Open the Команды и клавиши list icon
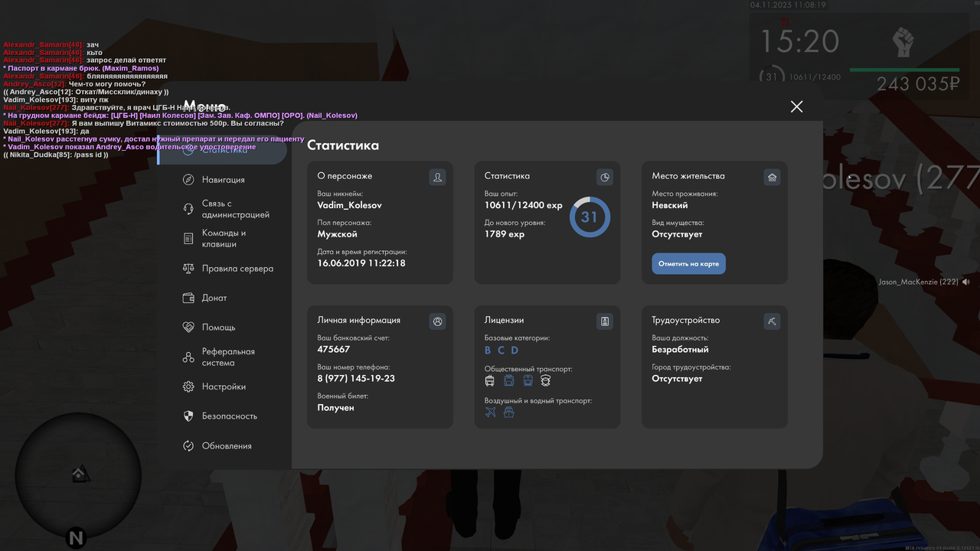Image resolution: width=980 pixels, height=551 pixels. pyautogui.click(x=188, y=239)
